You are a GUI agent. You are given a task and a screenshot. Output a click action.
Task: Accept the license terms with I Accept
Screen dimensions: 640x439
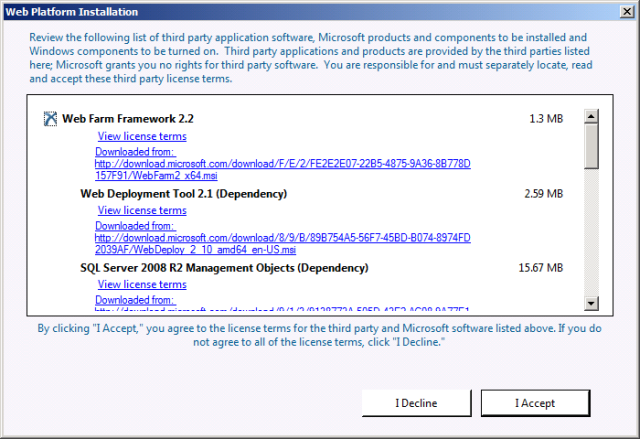pos(535,403)
